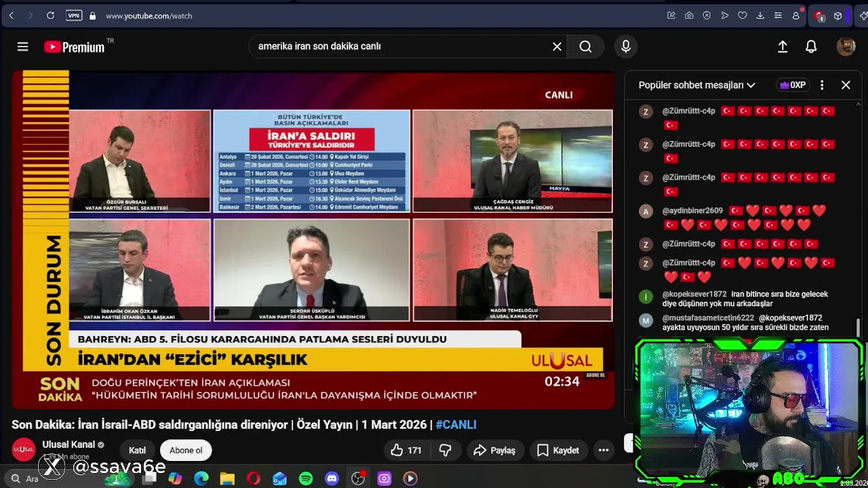
Task: Open the account avatar menu
Action: click(x=846, y=47)
